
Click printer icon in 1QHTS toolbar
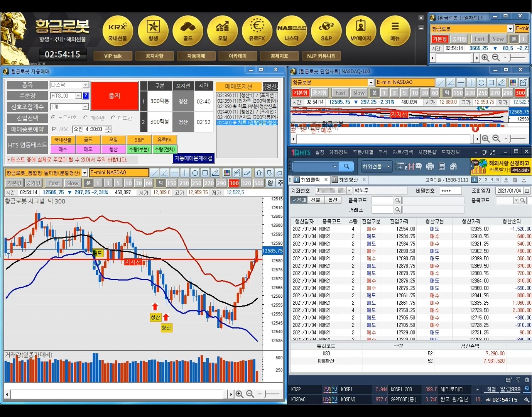click(x=430, y=166)
